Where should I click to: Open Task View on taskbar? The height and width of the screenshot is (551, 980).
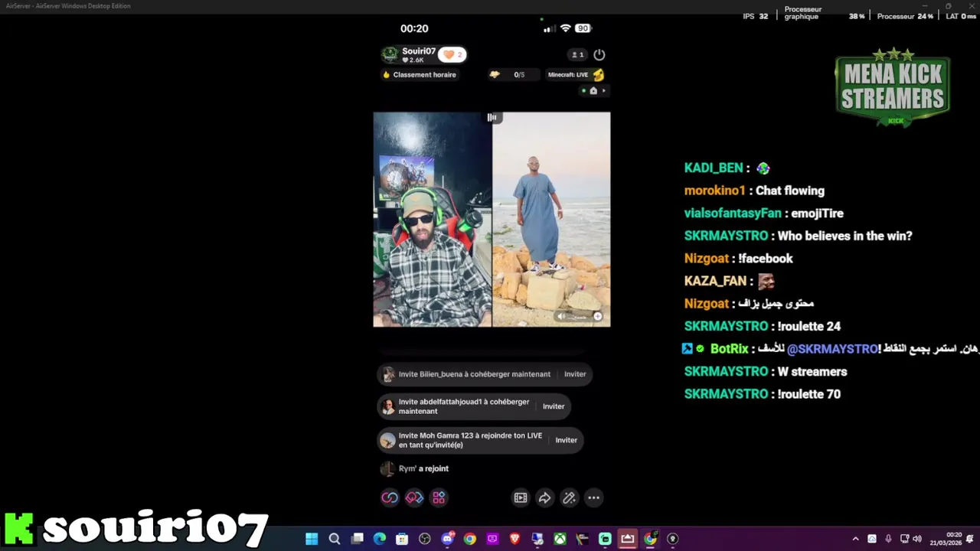pyautogui.click(x=358, y=539)
